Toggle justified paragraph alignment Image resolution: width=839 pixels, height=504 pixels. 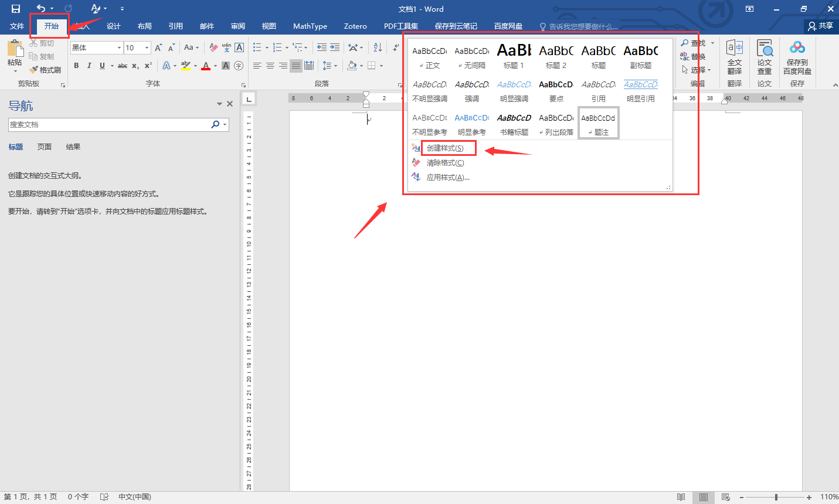click(296, 66)
